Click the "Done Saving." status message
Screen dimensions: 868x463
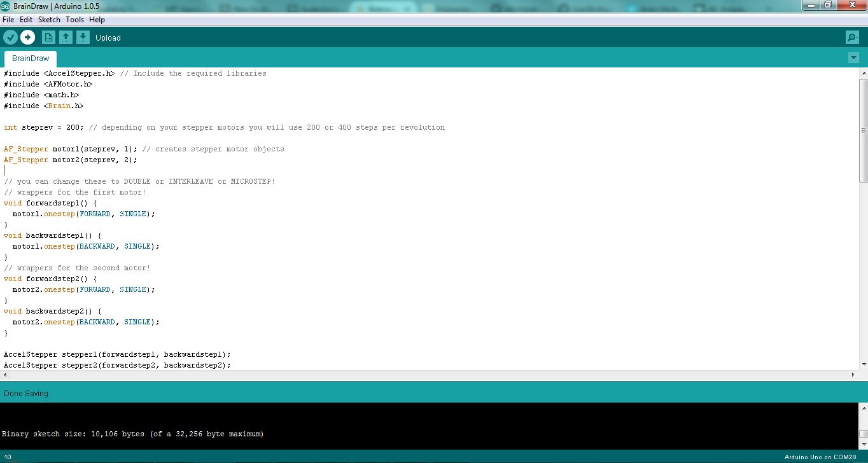pos(27,394)
